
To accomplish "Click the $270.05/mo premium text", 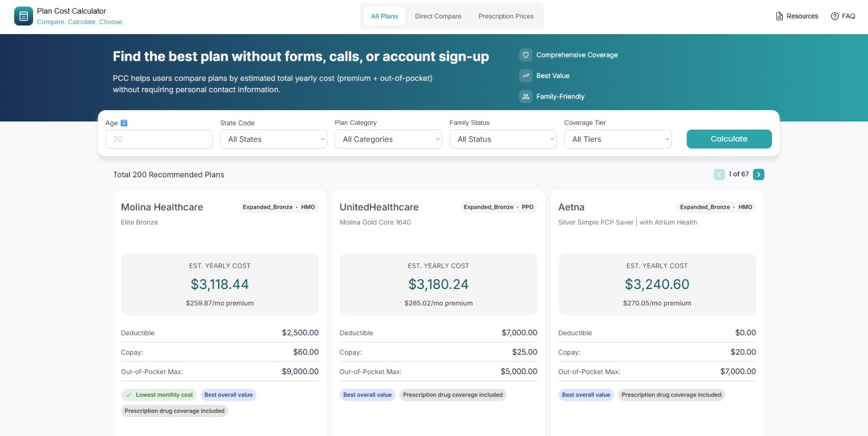I will pos(657,303).
